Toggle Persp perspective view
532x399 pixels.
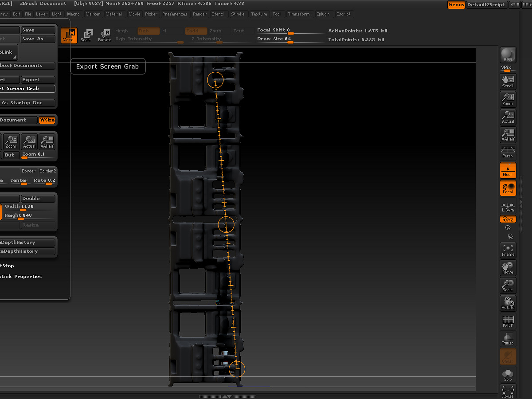[x=508, y=153]
